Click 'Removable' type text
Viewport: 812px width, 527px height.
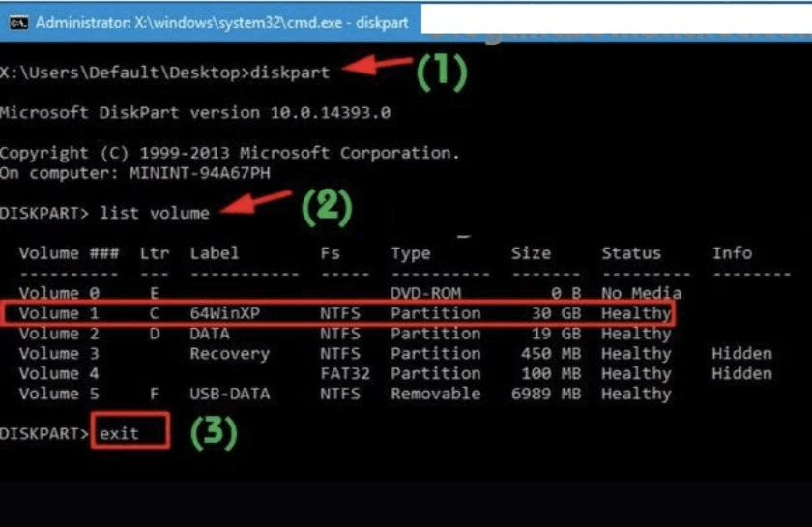click(436, 394)
